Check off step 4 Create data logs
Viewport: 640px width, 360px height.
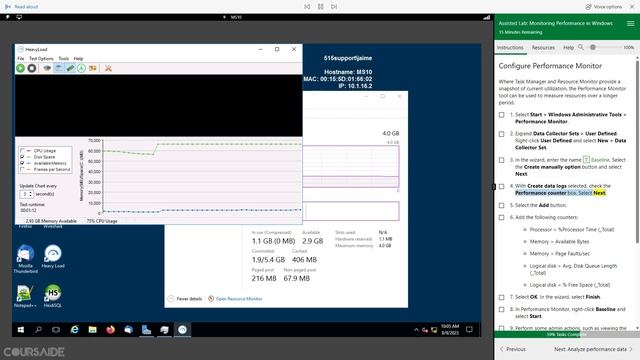point(502,187)
